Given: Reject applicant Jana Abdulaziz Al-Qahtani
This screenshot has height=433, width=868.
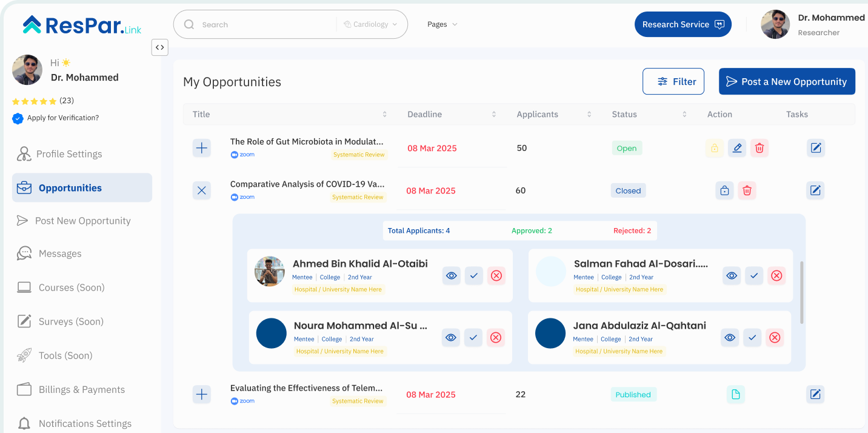Looking at the screenshot, I should click(x=775, y=337).
